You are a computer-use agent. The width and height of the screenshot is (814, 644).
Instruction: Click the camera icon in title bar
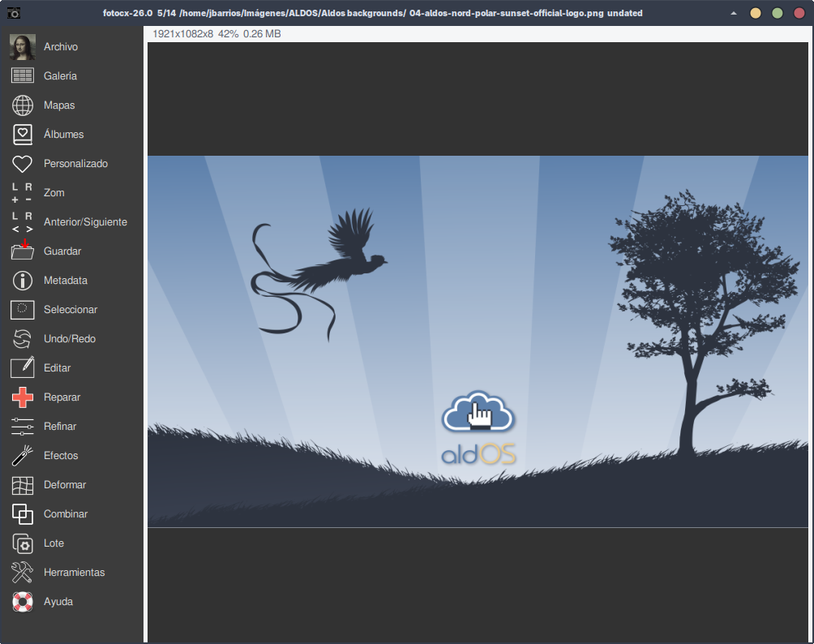click(14, 13)
